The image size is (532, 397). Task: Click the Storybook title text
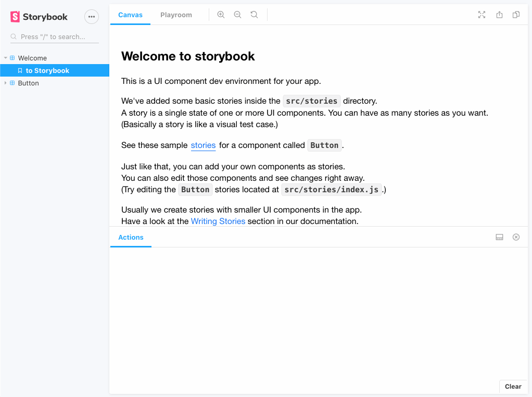45,17
